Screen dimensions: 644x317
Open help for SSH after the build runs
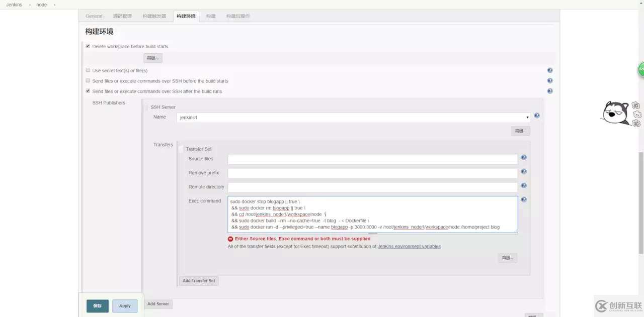[550, 91]
